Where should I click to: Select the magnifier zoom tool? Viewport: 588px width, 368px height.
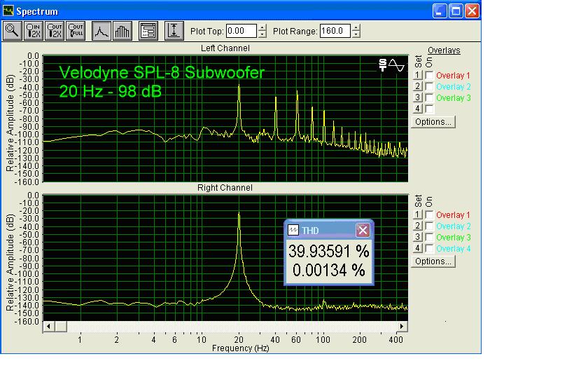13,31
